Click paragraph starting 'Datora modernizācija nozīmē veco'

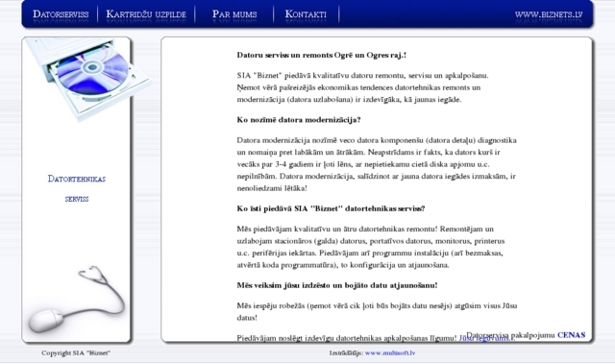pyautogui.click(x=377, y=164)
